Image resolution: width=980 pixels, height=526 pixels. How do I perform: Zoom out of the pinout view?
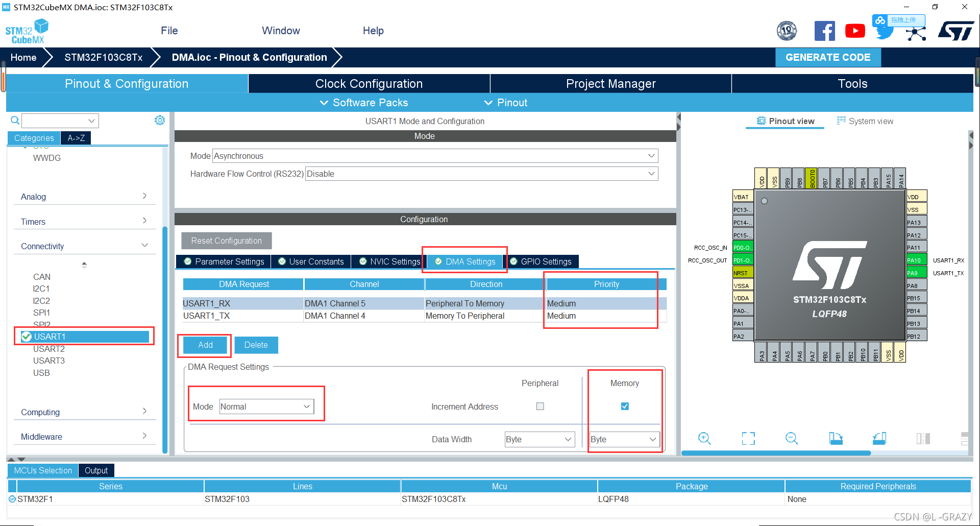[x=792, y=438]
